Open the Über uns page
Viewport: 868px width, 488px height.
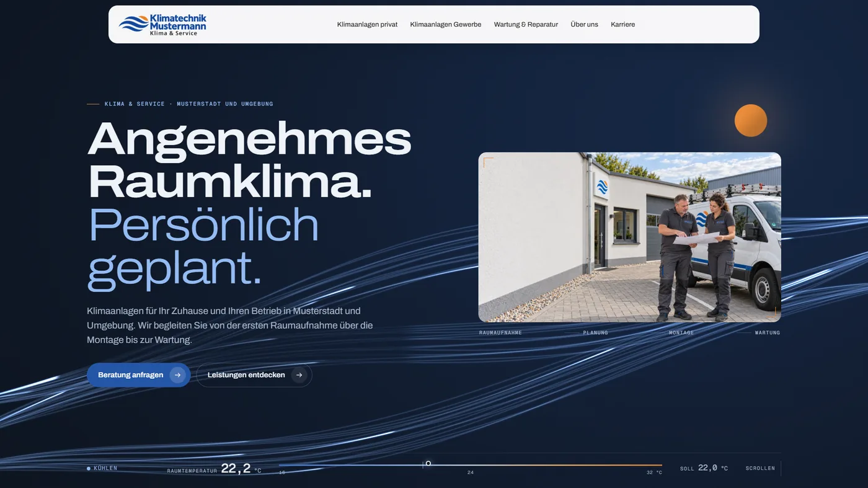(584, 25)
